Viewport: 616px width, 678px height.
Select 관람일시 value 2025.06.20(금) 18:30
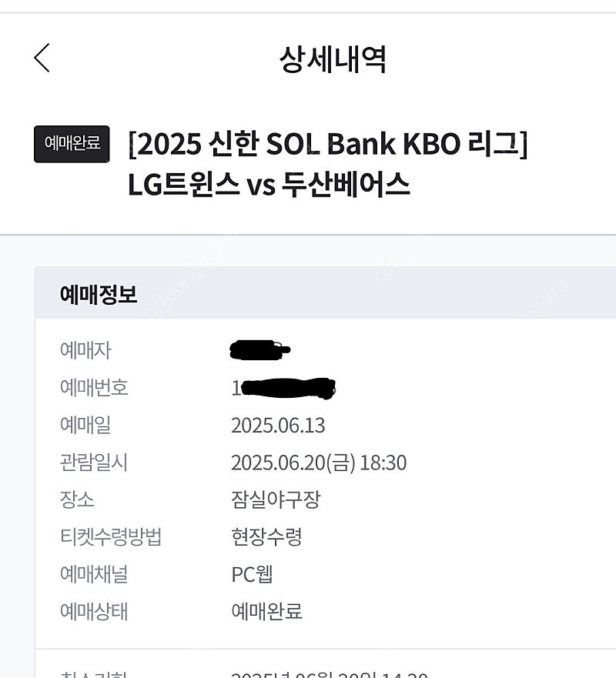pyautogui.click(x=319, y=463)
